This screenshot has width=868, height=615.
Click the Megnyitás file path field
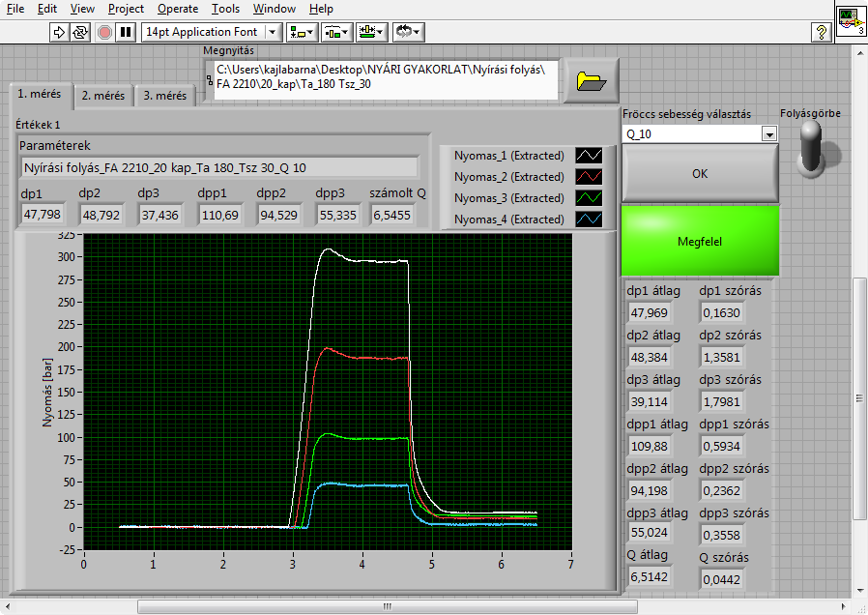pyautogui.click(x=387, y=80)
